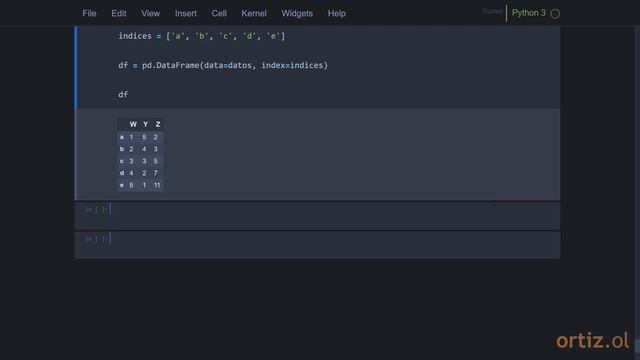Screen dimensions: 640x360
Task: Click the In [ ] prompt of the second empty cell
Action: click(x=96, y=239)
